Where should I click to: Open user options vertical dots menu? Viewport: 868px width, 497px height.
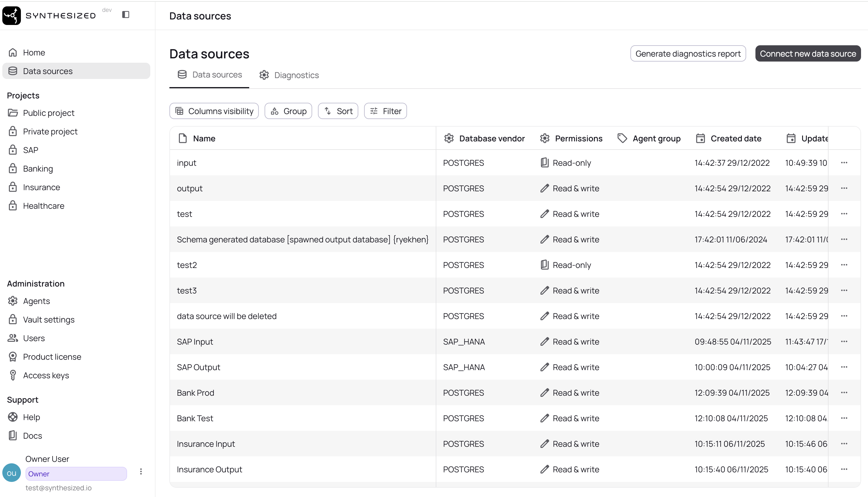click(x=141, y=471)
